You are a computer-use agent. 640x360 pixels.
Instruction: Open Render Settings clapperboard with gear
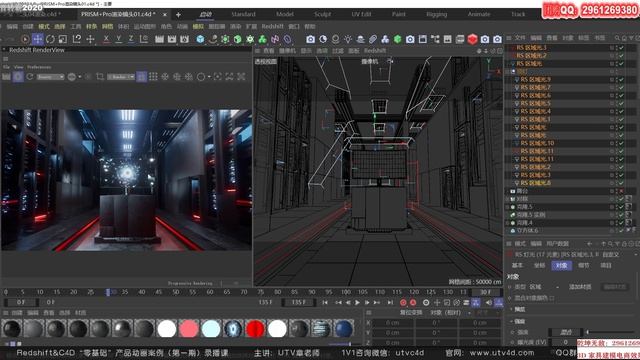pos(184,39)
